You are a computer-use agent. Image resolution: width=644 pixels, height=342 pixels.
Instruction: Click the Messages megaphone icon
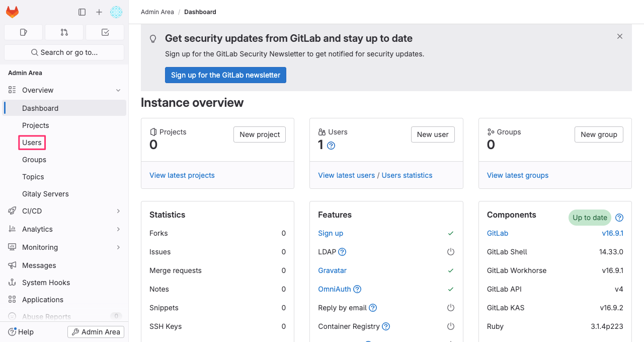tap(12, 265)
